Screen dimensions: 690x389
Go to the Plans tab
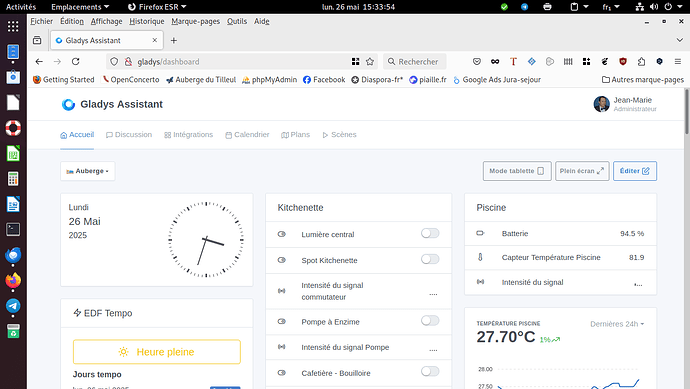tap(295, 135)
